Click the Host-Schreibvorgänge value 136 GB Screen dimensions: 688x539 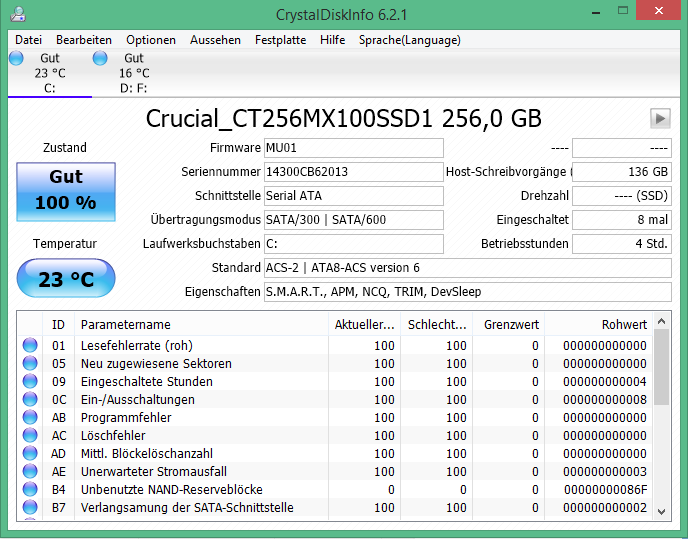622,172
